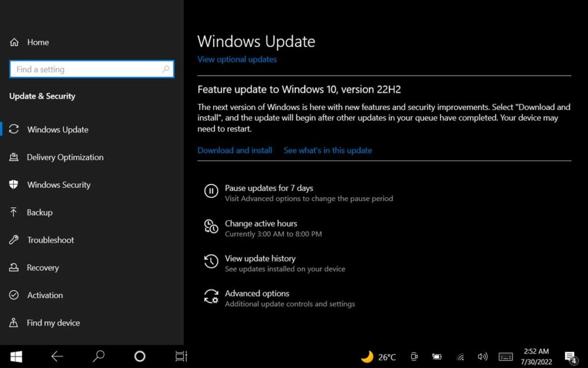
Task: Click the 'Windows Update' page title
Action: 256,41
